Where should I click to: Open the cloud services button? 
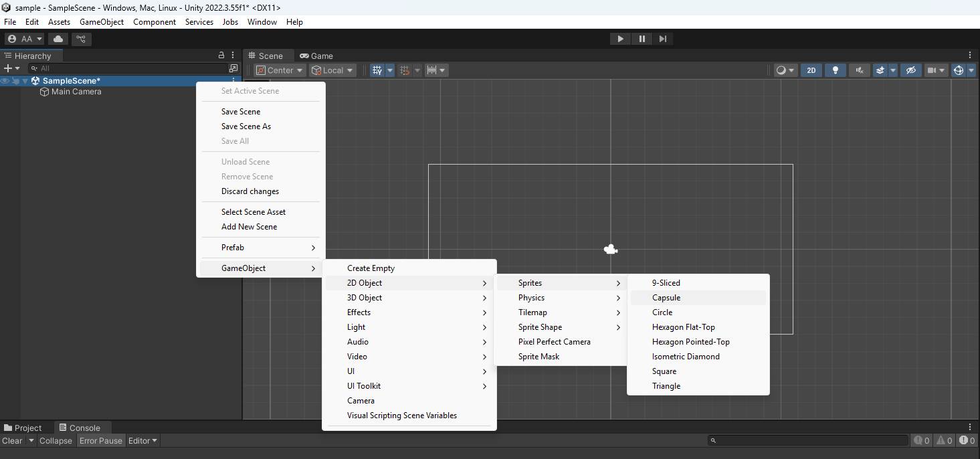click(58, 39)
